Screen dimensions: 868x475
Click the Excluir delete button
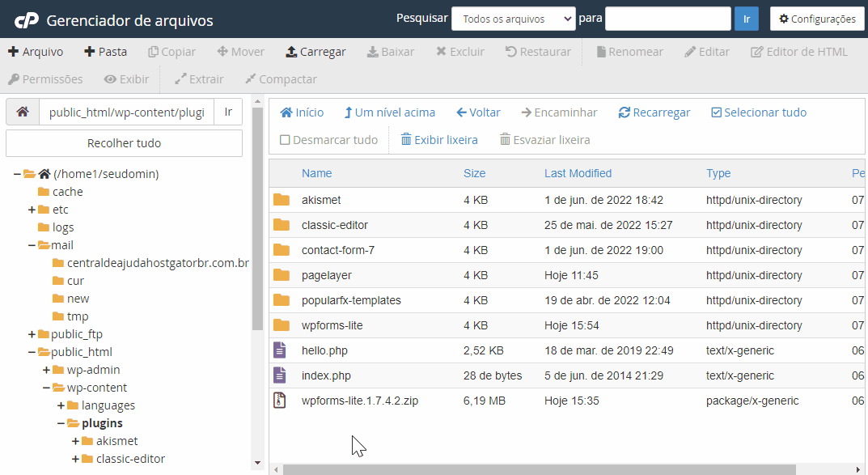(460, 52)
